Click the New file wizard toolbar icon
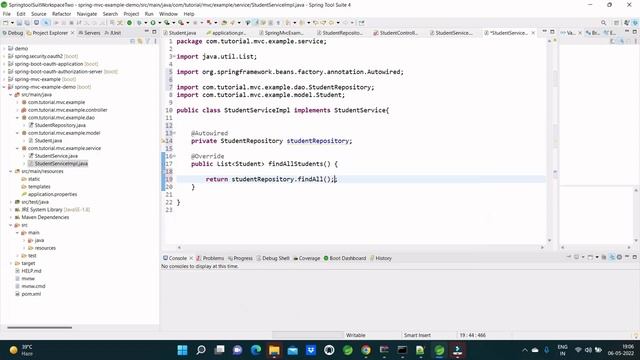Image resolution: width=640 pixels, height=360 pixels. point(6,23)
